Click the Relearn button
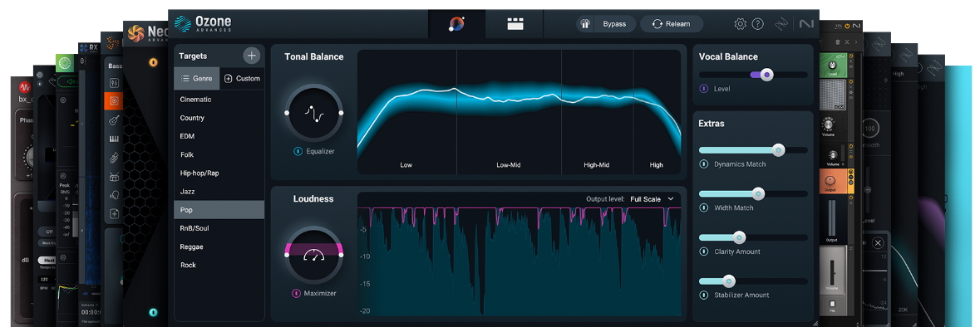 tap(672, 24)
